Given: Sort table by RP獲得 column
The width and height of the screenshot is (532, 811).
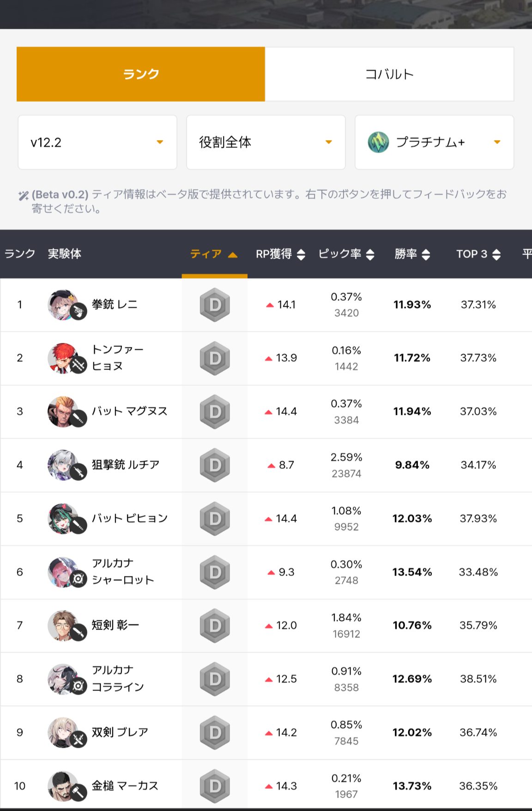Looking at the screenshot, I should (x=280, y=254).
